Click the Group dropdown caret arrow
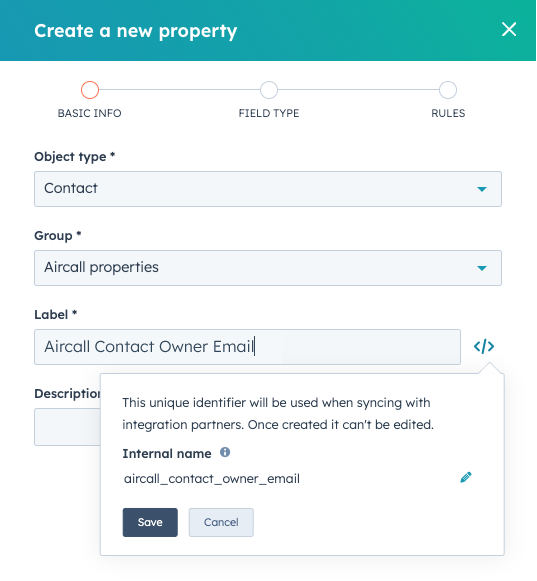537x581 pixels. (x=482, y=268)
